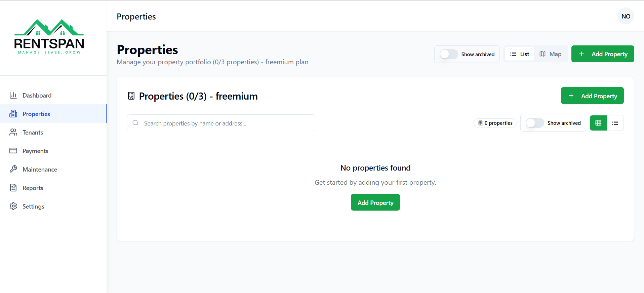Open the NO user avatar menu
This screenshot has width=644, height=293.
[x=626, y=16]
